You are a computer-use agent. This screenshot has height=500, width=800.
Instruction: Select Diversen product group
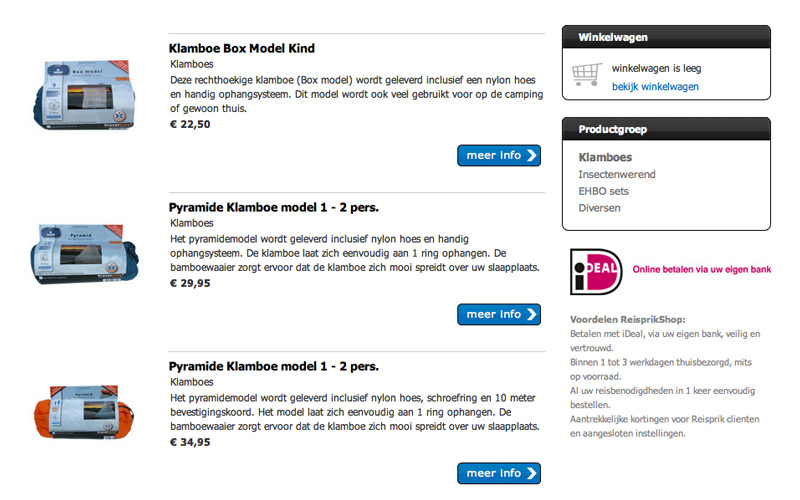tap(600, 208)
